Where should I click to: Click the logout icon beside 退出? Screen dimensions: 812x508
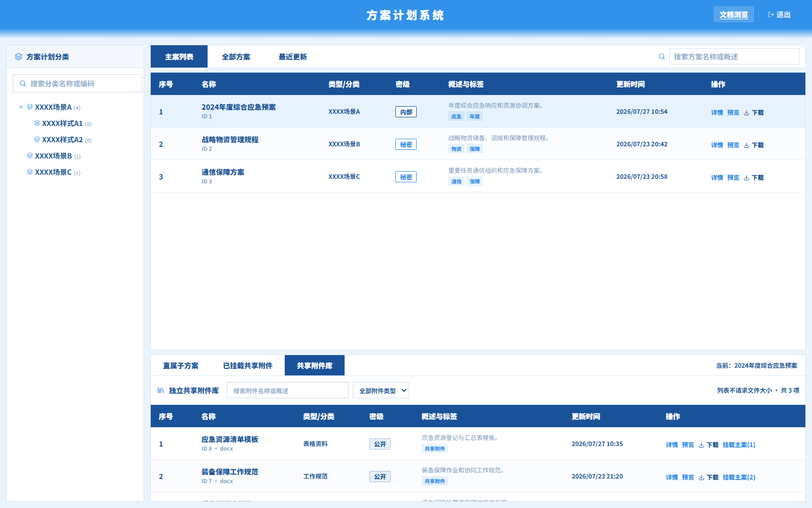coord(771,15)
